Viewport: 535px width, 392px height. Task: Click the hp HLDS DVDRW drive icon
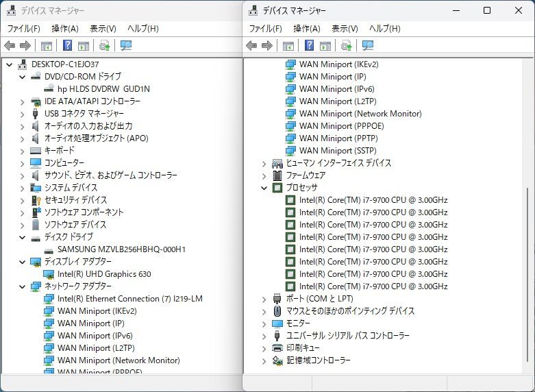[x=49, y=89]
